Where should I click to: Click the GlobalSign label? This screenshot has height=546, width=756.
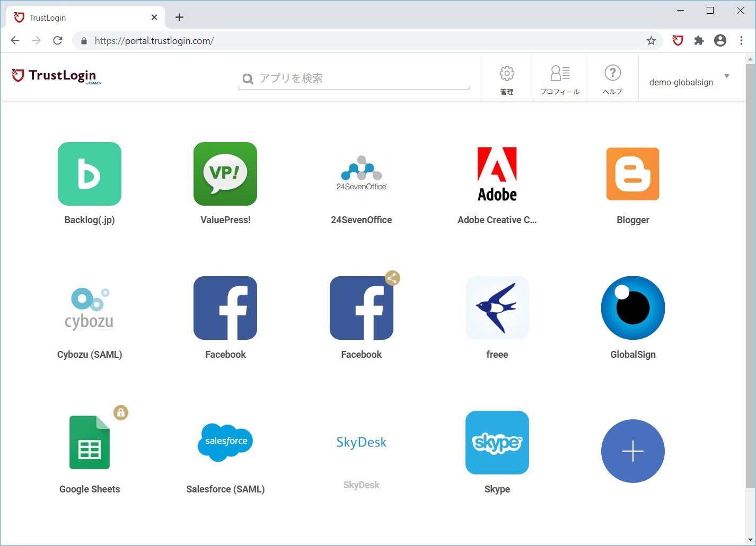(x=633, y=355)
